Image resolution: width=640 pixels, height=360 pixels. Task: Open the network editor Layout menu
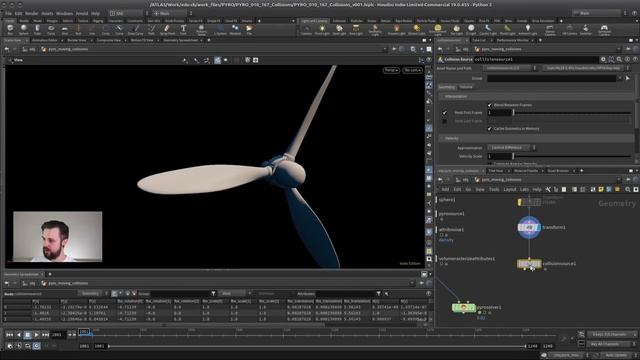[x=509, y=190]
